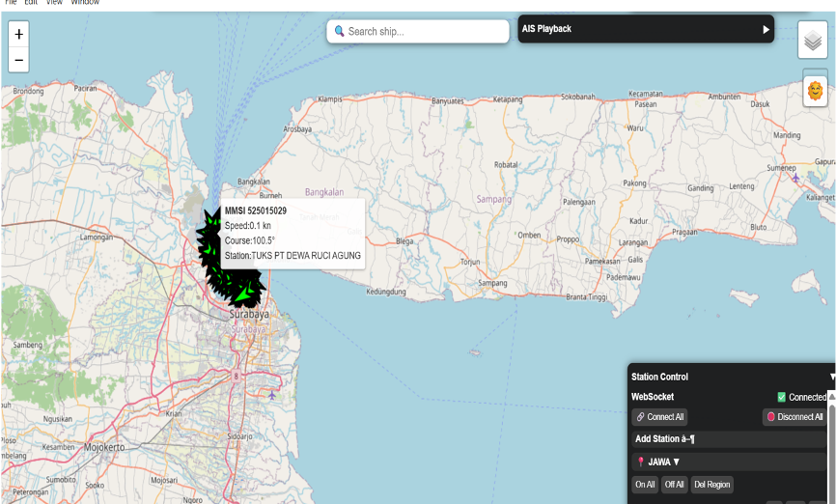
Task: Collapse the Station Control panel
Action: coord(832,377)
